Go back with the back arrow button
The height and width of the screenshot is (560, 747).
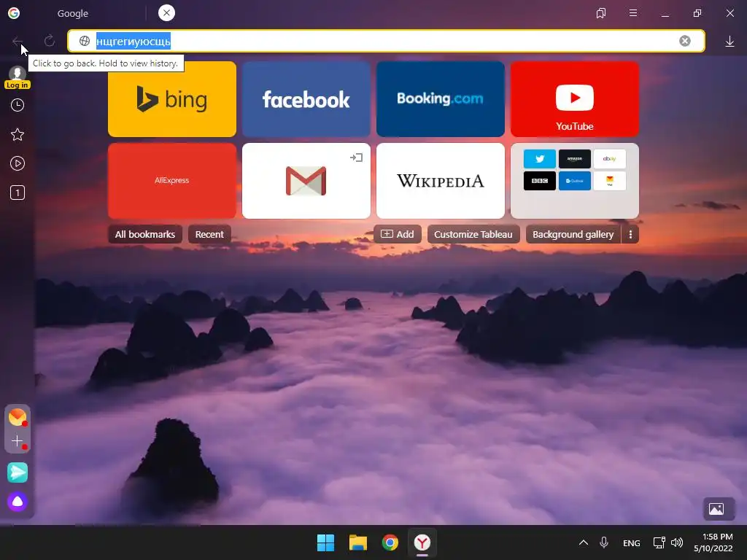coord(18,42)
